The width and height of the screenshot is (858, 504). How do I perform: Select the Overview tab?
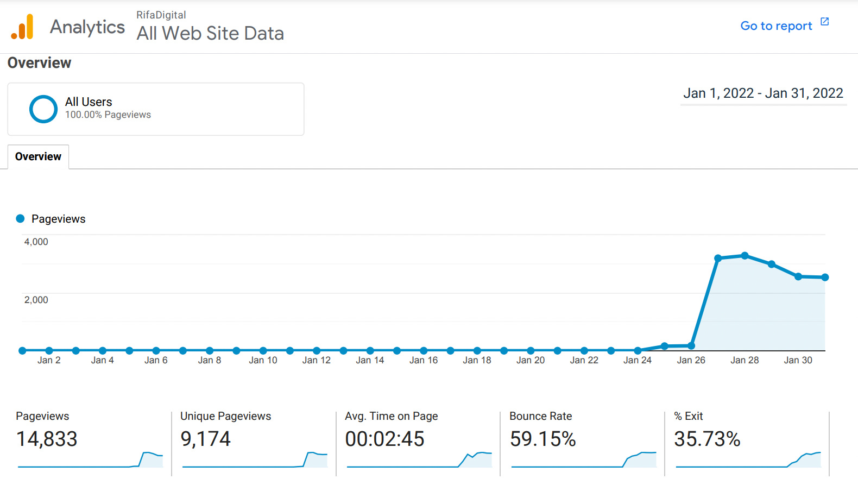38,156
